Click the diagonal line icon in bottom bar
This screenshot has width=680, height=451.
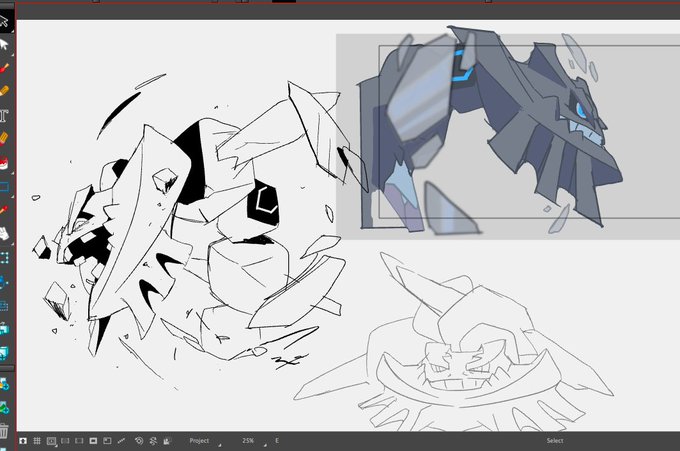tap(121, 441)
